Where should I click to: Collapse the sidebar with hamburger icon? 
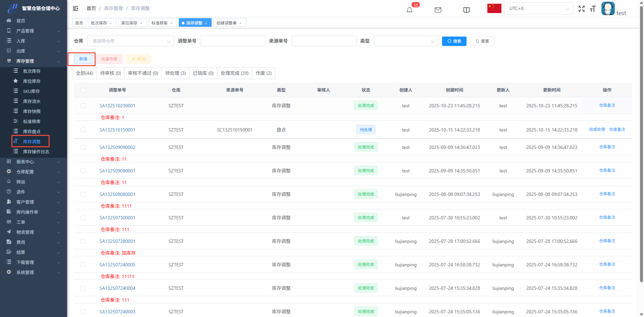click(75, 8)
